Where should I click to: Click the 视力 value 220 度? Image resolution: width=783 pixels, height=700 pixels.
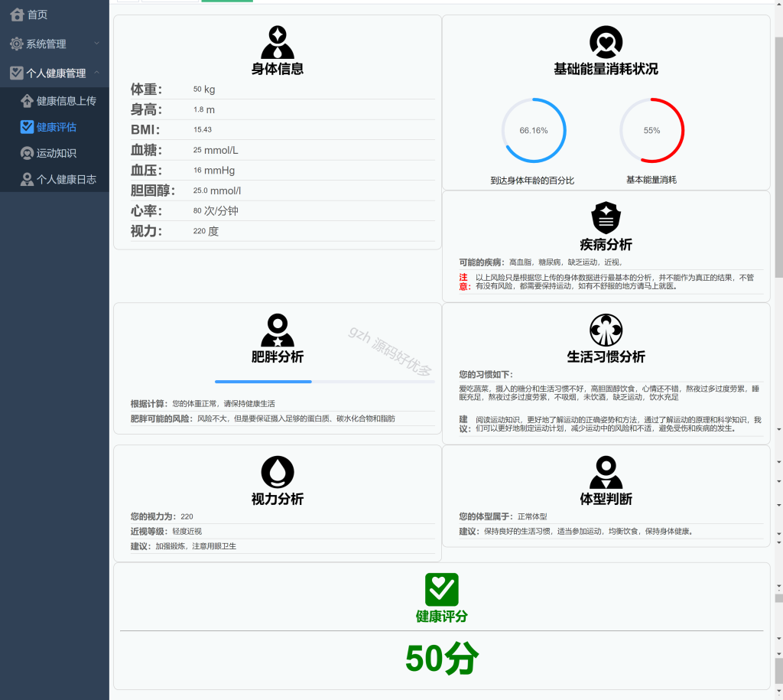coord(206,231)
